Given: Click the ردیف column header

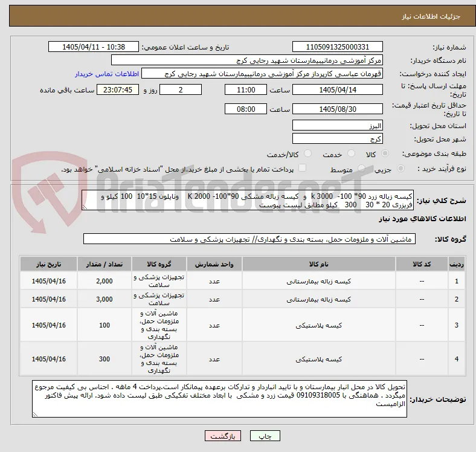Looking at the screenshot, I should (456, 264).
